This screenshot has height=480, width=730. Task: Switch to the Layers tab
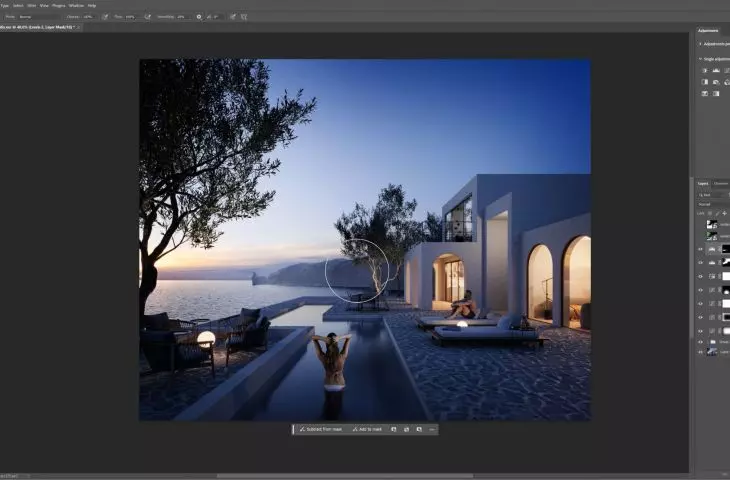pyautogui.click(x=703, y=184)
